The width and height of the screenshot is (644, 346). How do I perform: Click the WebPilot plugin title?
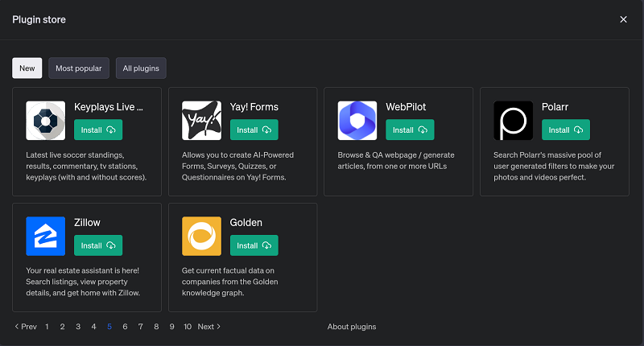point(406,107)
